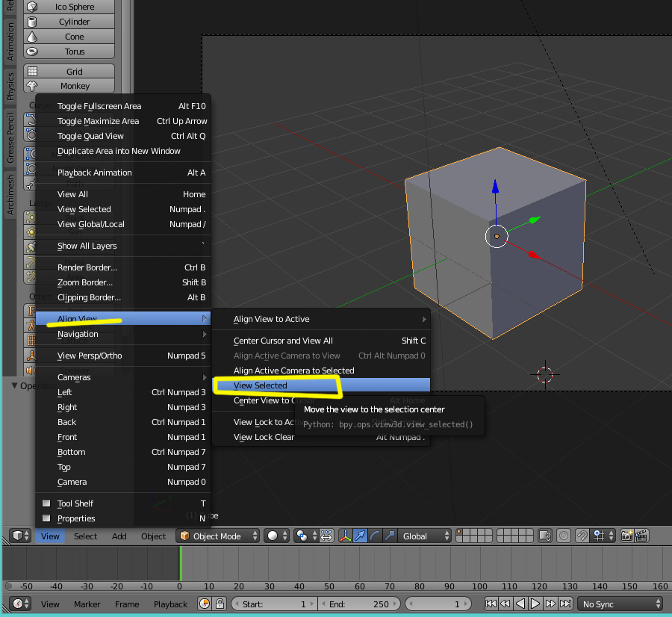Open Add menu in 3D view header

119,536
